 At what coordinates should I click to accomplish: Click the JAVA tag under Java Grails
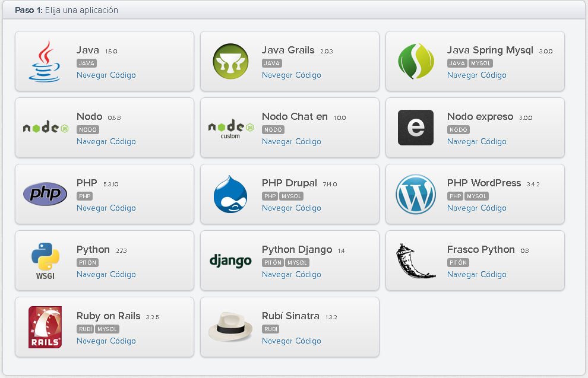click(272, 63)
